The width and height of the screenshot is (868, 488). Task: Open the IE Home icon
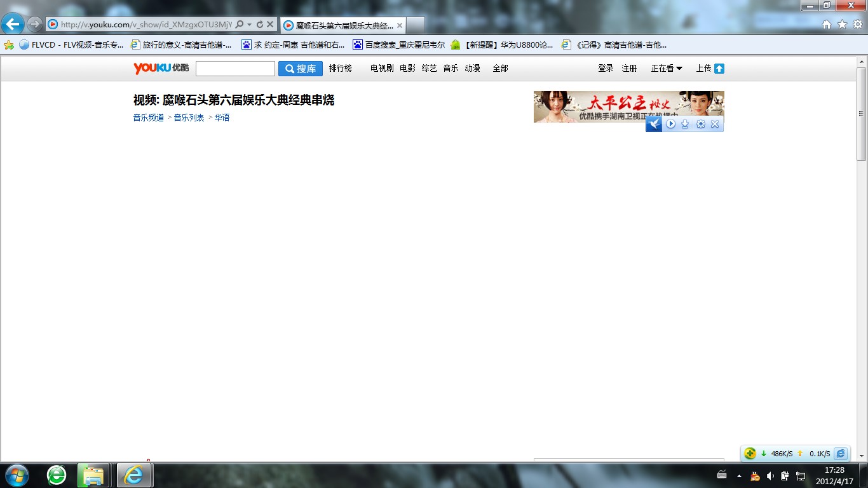(827, 24)
